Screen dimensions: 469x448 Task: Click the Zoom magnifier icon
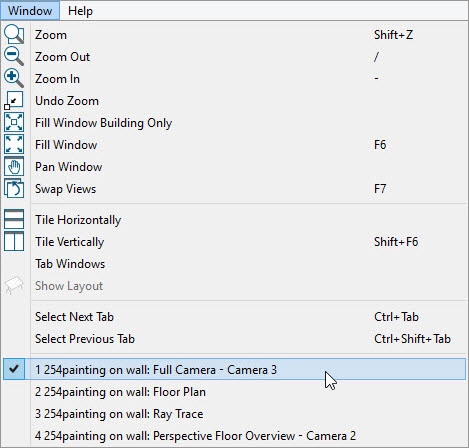(x=14, y=34)
